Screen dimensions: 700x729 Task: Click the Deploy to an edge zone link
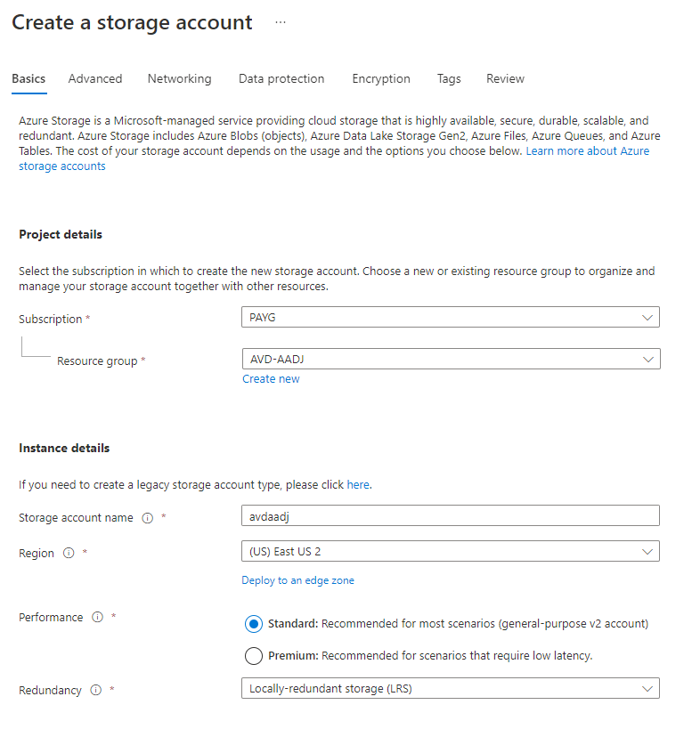click(297, 580)
